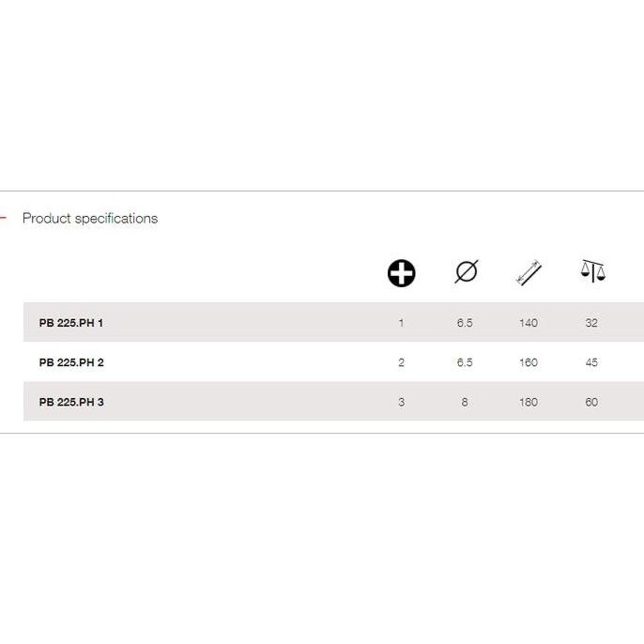The width and height of the screenshot is (644, 644).
Task: Click diameter 6.5 in the PH 2 row
Action: [x=465, y=362]
